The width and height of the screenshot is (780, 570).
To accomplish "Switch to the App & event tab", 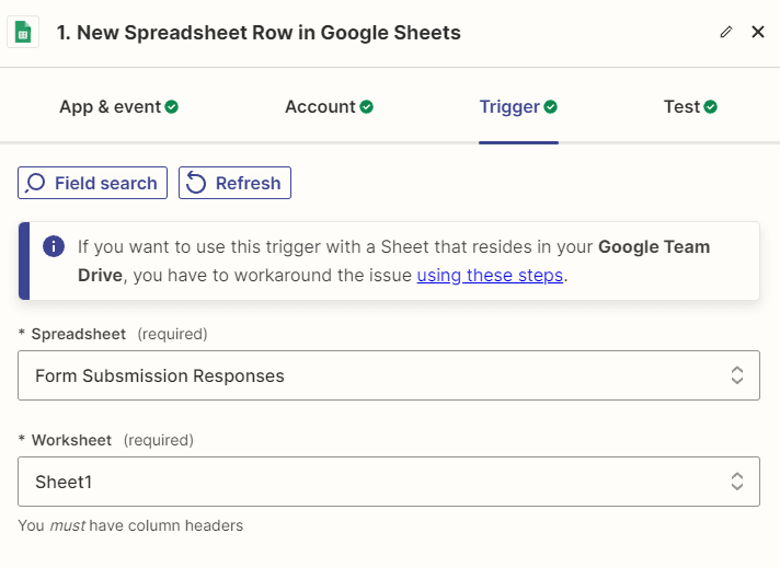I will (118, 106).
